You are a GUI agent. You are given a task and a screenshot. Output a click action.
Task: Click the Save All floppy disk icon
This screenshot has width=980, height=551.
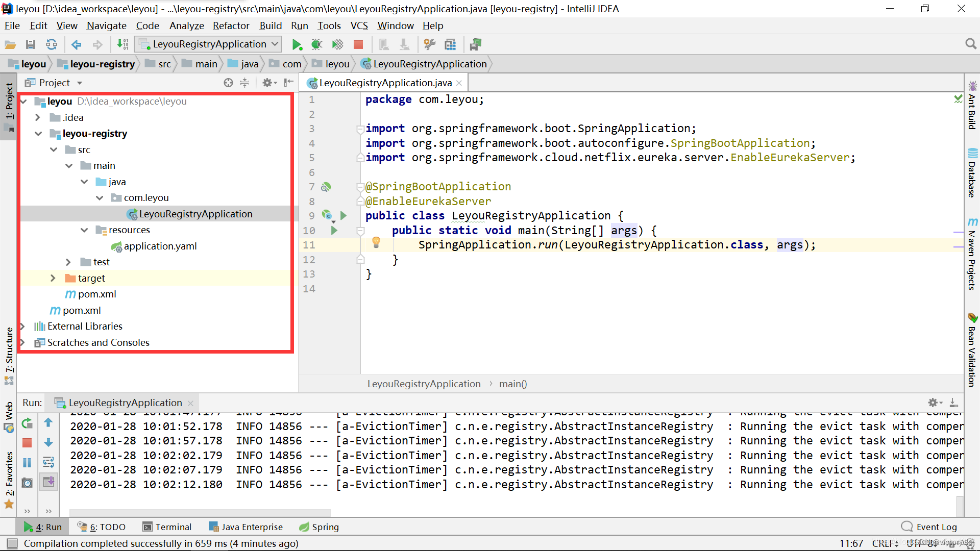31,45
